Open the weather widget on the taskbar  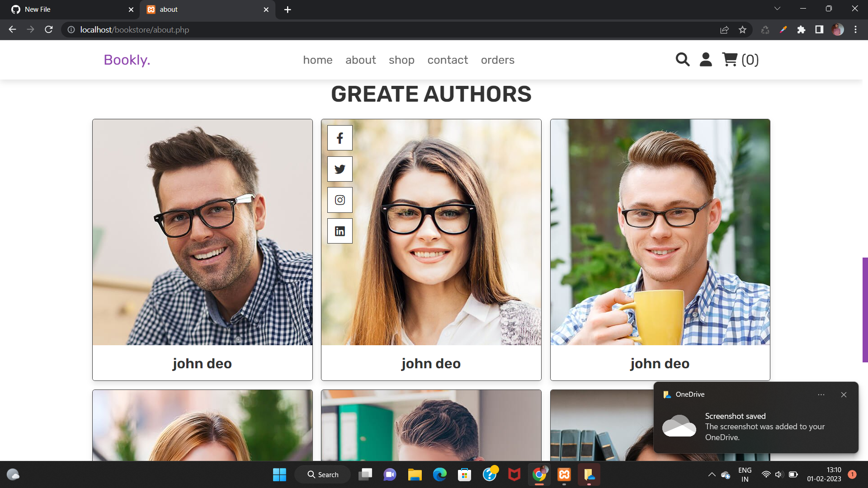[13, 474]
